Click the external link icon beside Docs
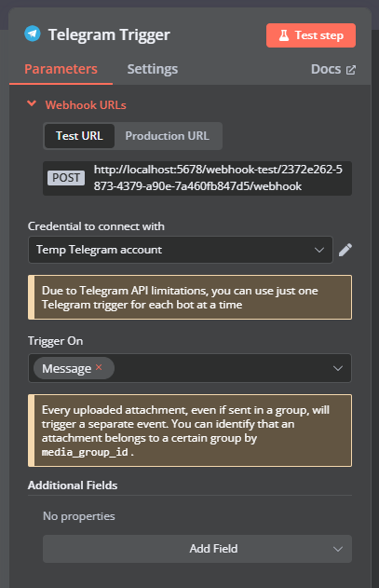This screenshot has height=588, width=379. coord(350,70)
